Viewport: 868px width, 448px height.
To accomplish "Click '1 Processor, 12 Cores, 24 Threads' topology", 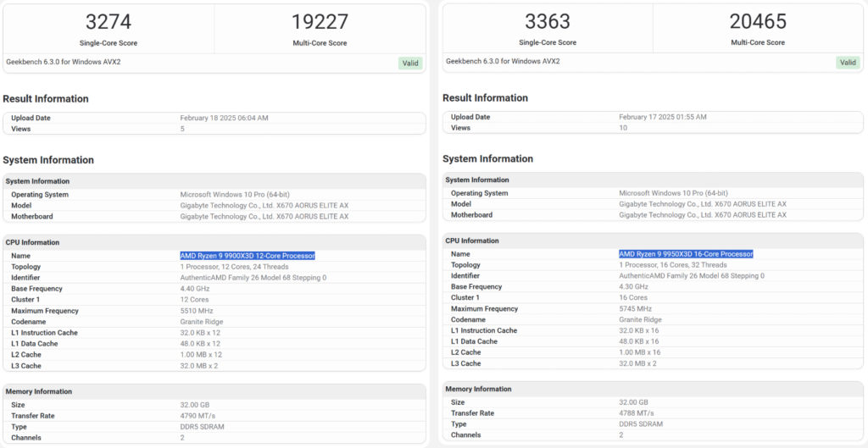I will [x=234, y=267].
